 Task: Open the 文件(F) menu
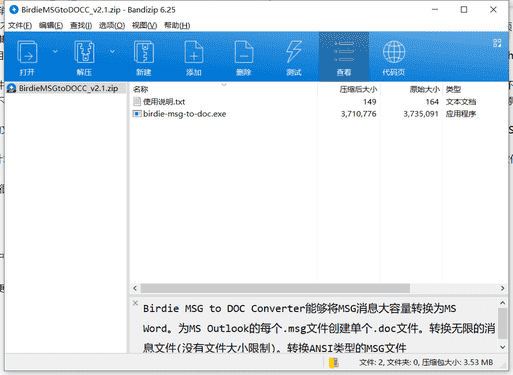point(20,25)
